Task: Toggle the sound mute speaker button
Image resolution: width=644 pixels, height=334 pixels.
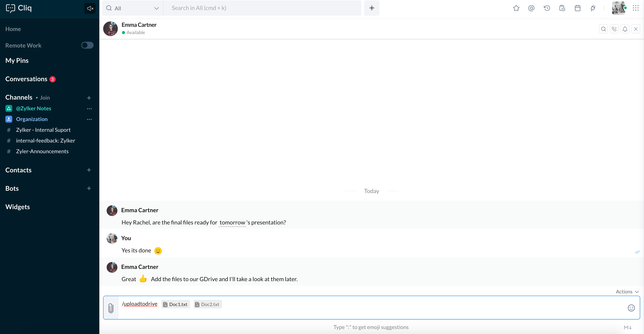Action: 90,8
